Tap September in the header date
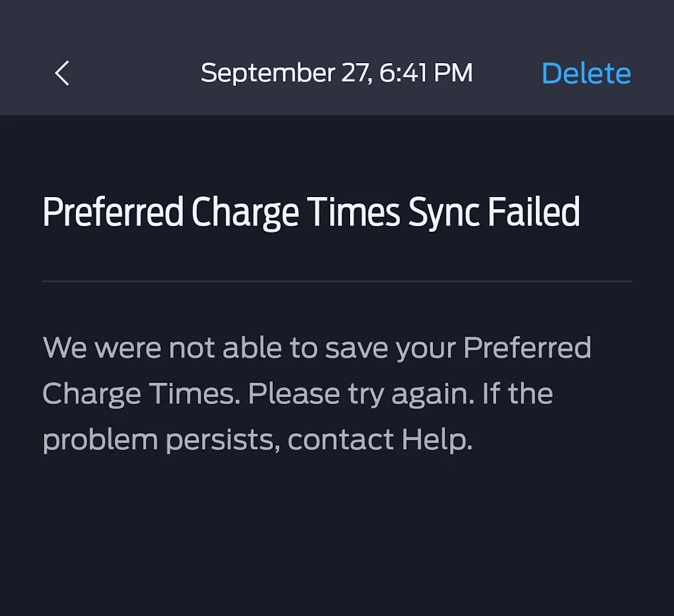The image size is (674, 616). 266,73
